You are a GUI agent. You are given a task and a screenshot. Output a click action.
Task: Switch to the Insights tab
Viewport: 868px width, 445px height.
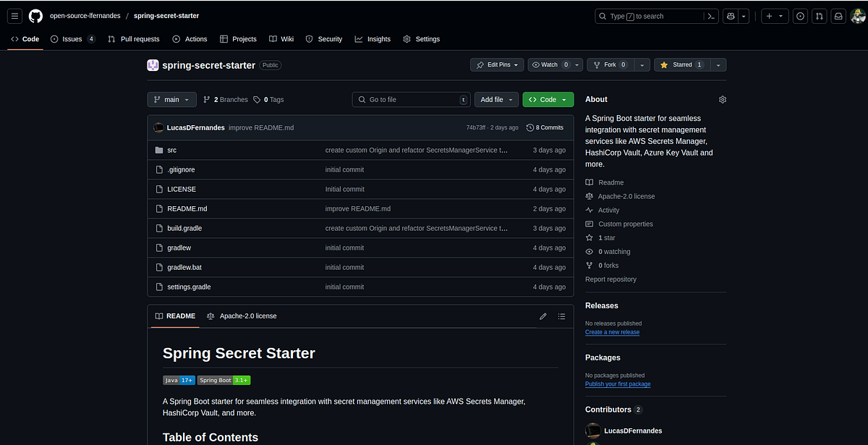point(373,39)
